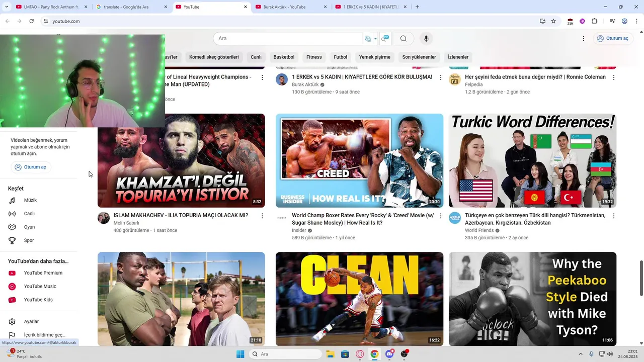
Task: Select Yemek pişirme filter chip
Action: 375,57
